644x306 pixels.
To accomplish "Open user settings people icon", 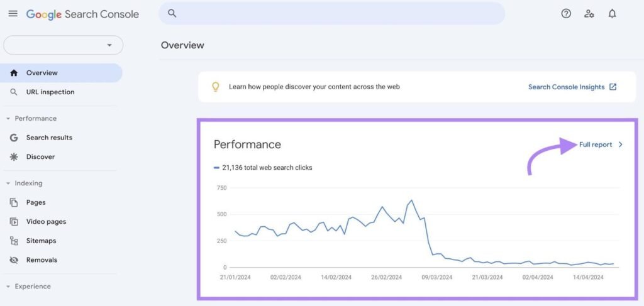I will 589,14.
